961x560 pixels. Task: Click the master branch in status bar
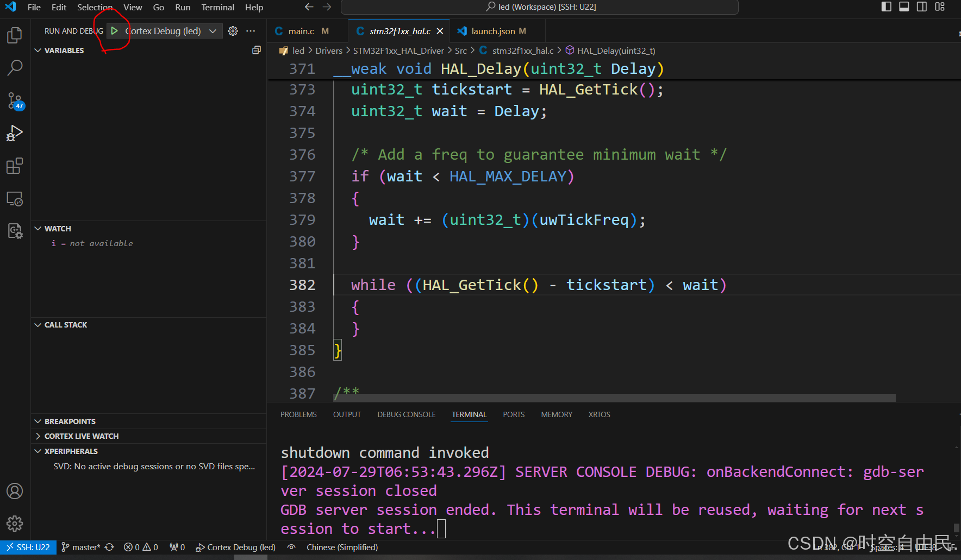[82, 547]
